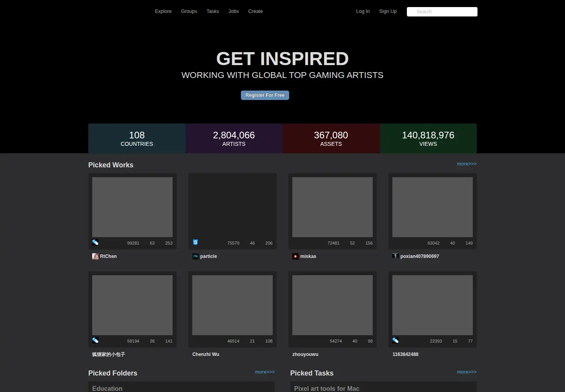Visit the 1163842488 profile link
The image size is (565, 392).
(405, 354)
